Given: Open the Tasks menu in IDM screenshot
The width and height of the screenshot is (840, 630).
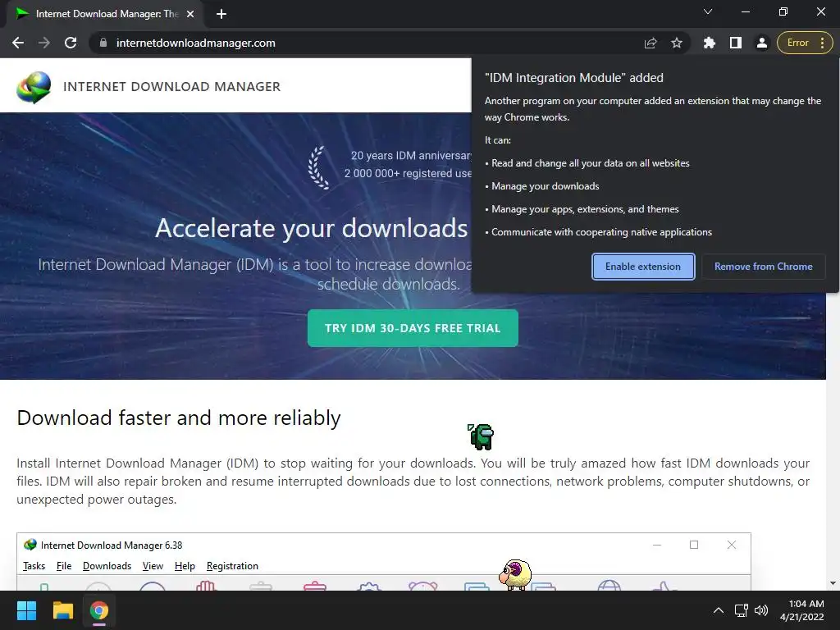Looking at the screenshot, I should click(34, 566).
